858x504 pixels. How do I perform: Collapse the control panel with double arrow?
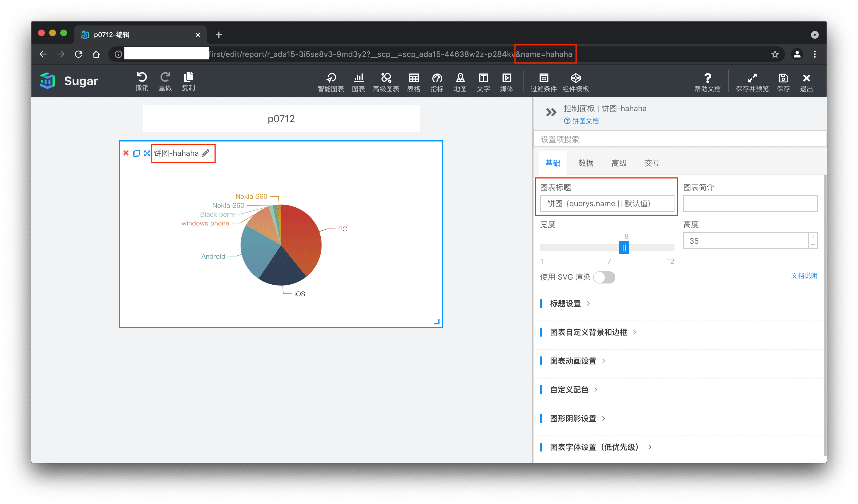pos(551,112)
